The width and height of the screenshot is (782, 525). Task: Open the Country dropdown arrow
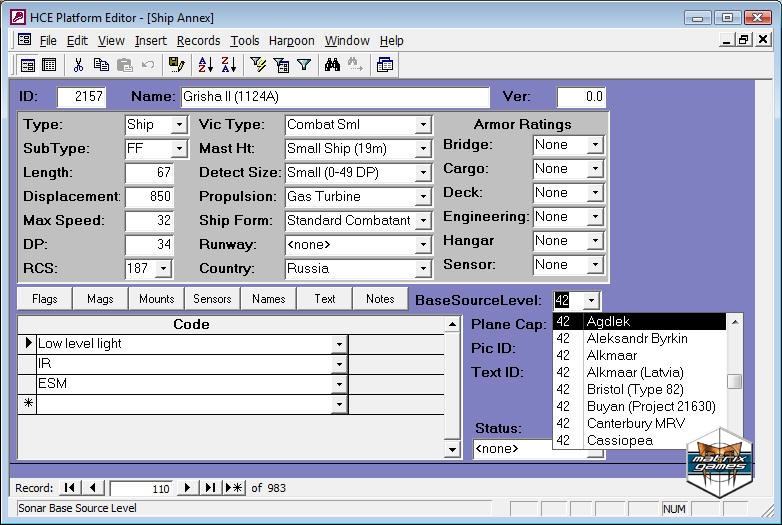pos(423,269)
